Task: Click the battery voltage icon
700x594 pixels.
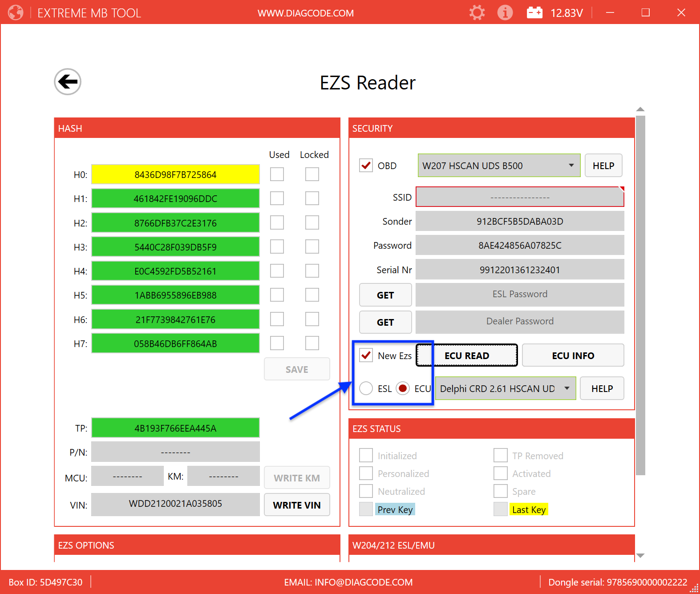Action: click(x=534, y=12)
